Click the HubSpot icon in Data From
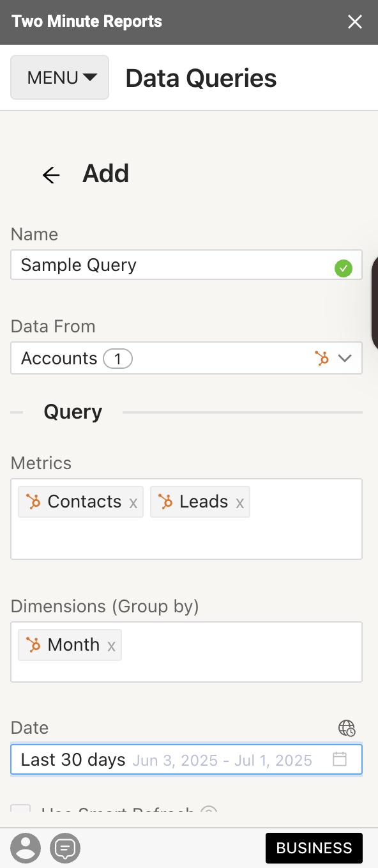This screenshot has width=378, height=868. click(x=322, y=358)
